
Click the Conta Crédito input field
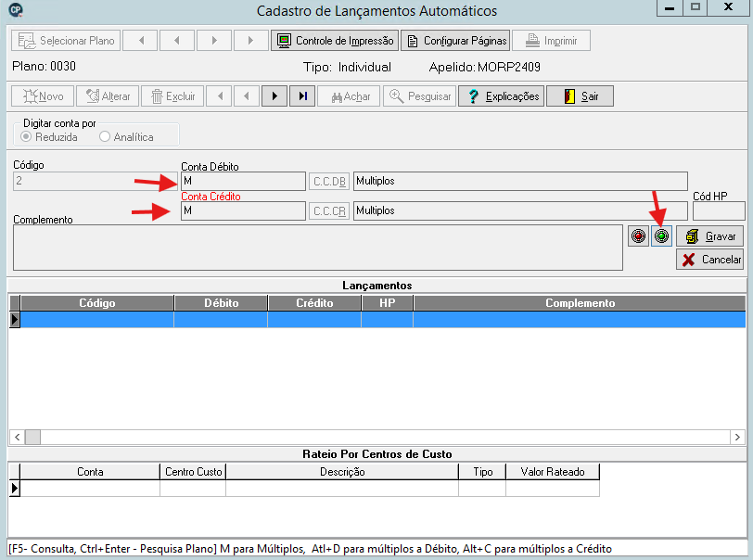coord(243,210)
